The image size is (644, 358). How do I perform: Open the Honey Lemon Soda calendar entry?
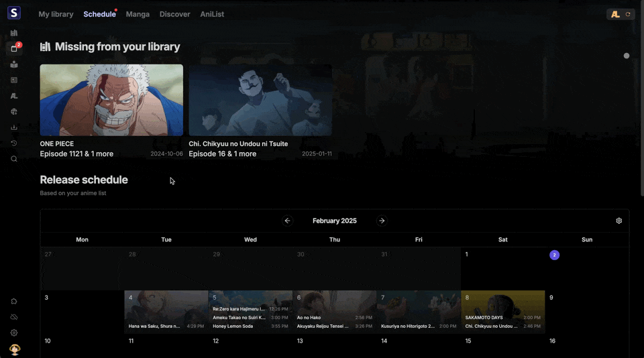pos(250,326)
